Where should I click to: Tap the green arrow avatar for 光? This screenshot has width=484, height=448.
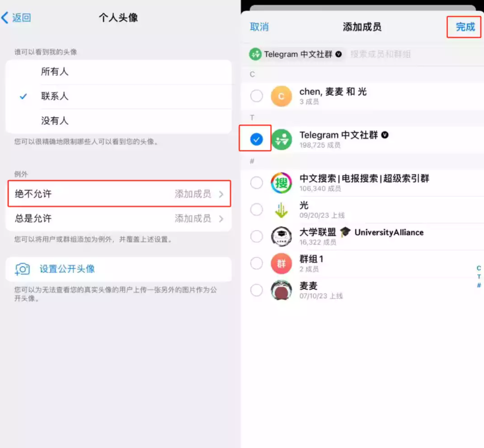click(x=281, y=210)
